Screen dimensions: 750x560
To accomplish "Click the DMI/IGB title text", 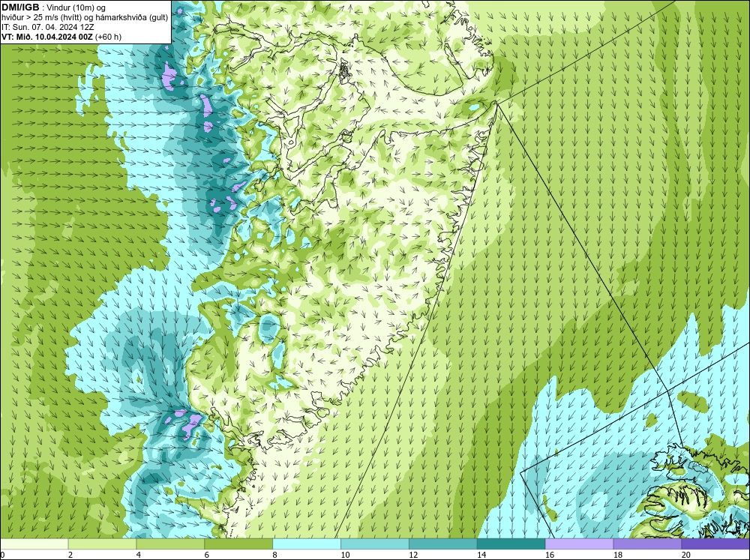I will (20, 7).
